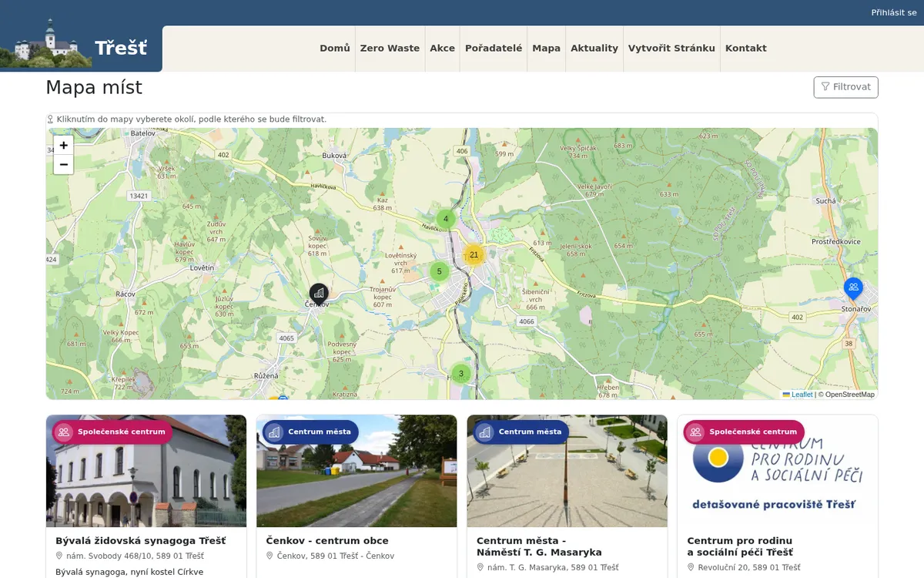This screenshot has width=924, height=578.
Task: Click the Růžená label on the map
Action: coord(266,375)
